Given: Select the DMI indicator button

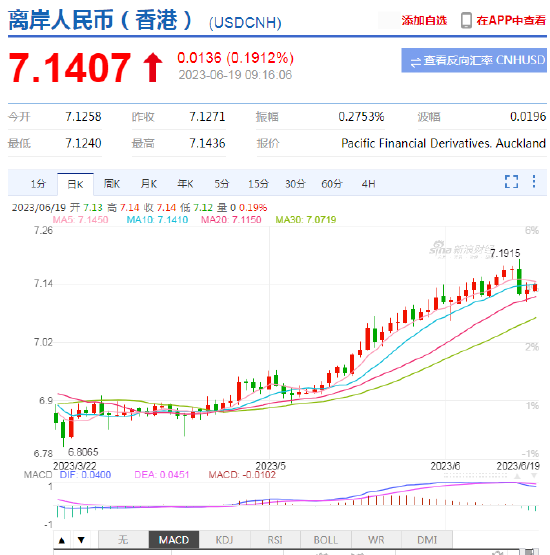Looking at the screenshot, I should pos(427,540).
